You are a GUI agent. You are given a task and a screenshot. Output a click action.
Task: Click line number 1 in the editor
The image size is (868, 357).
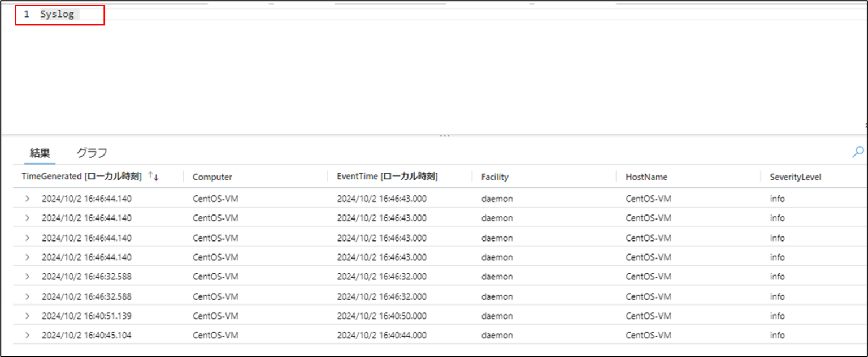26,14
